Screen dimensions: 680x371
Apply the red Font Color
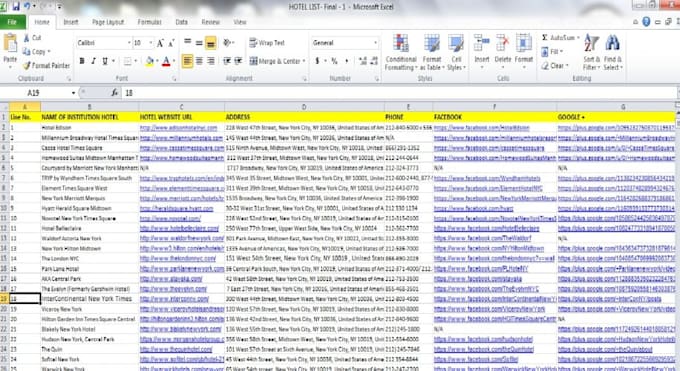pyautogui.click(x=166, y=61)
